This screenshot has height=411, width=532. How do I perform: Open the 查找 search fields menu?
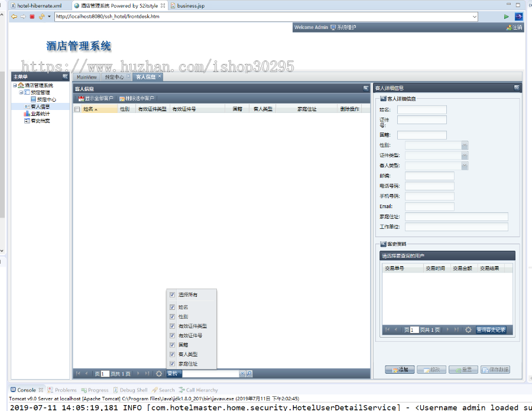pyautogui.click(x=174, y=374)
